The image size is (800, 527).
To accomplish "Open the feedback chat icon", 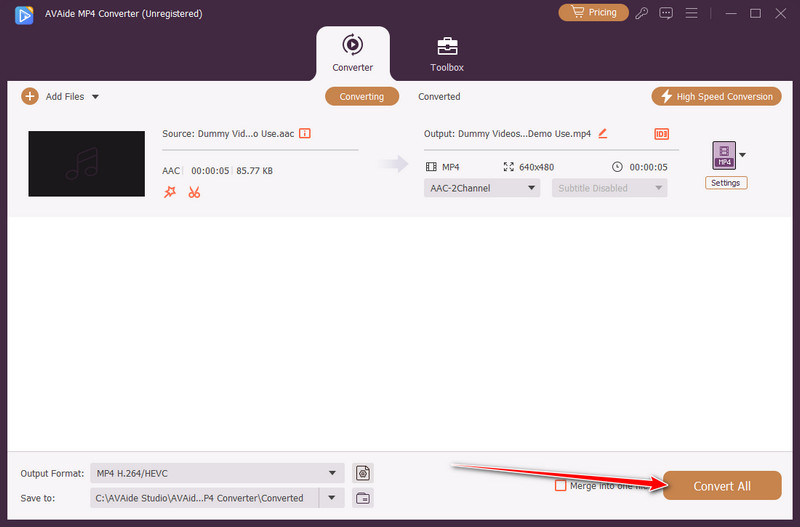I will (666, 13).
